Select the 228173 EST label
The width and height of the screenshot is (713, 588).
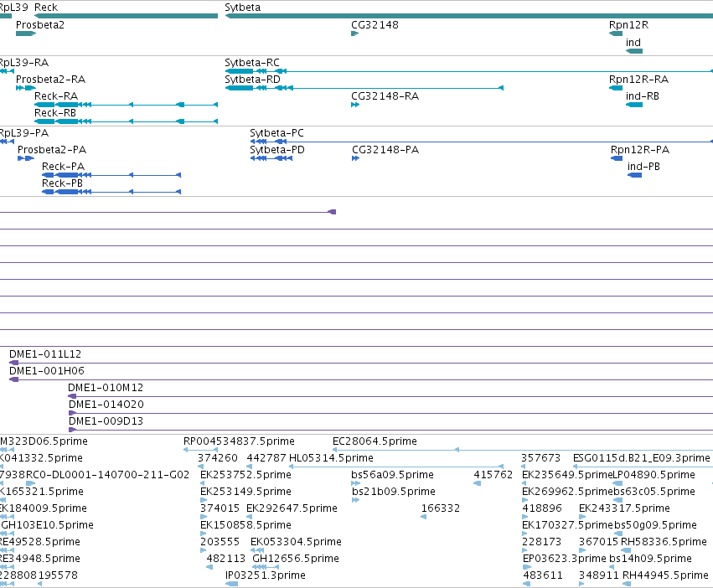[541, 542]
